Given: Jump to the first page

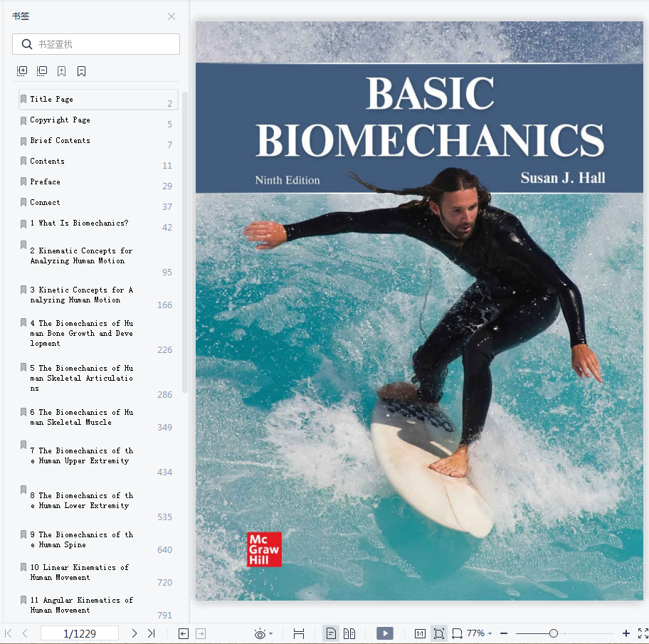Looking at the screenshot, I should pyautogui.click(x=8, y=633).
